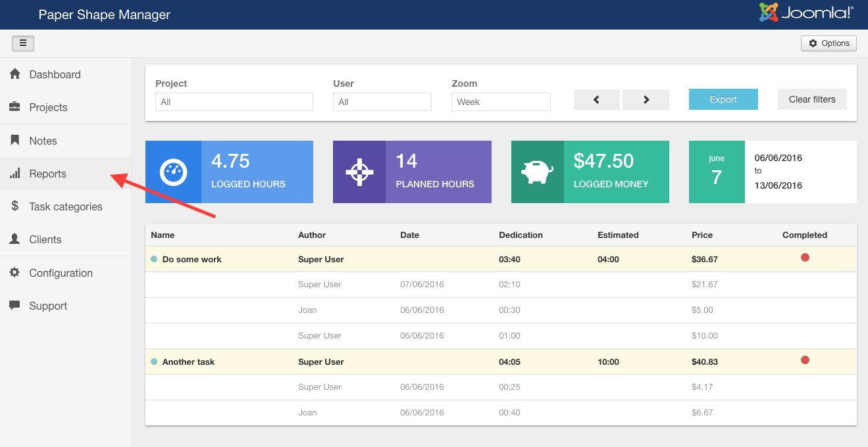This screenshot has height=447, width=868.
Task: Click the 13/06/2016 end date text
Action: [x=779, y=185]
